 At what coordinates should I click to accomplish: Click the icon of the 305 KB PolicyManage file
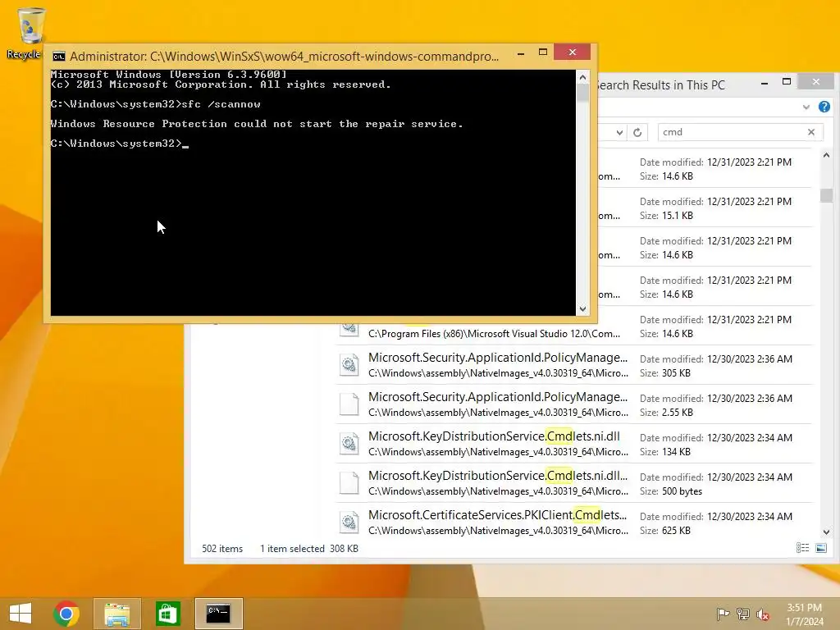point(349,365)
